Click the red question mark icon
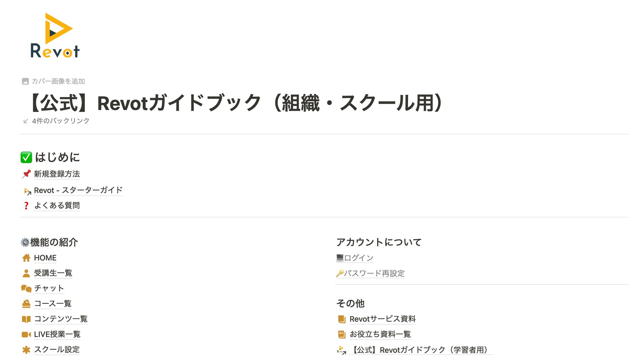635x364 pixels. click(26, 206)
